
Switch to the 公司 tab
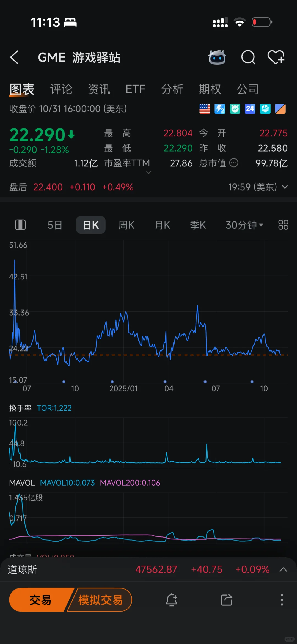click(x=248, y=89)
